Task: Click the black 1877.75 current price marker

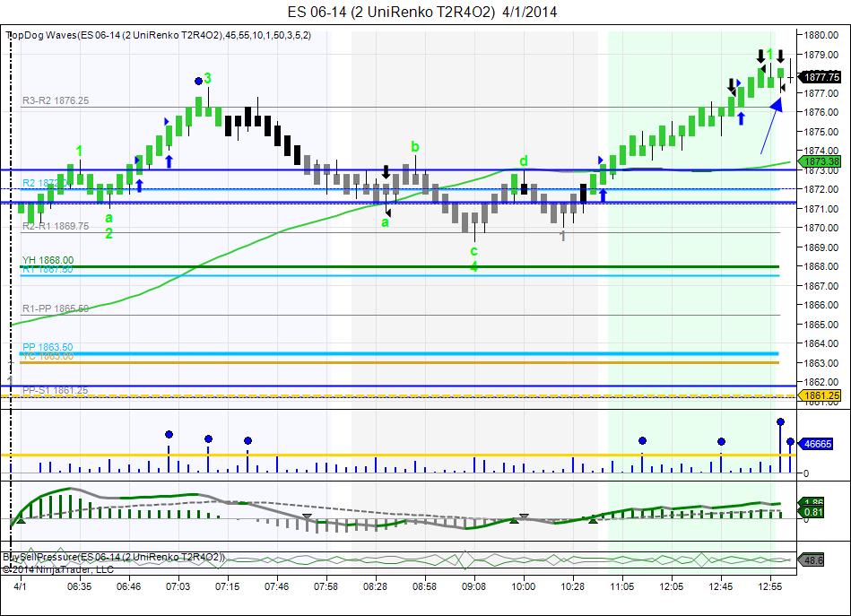Action: (821, 77)
